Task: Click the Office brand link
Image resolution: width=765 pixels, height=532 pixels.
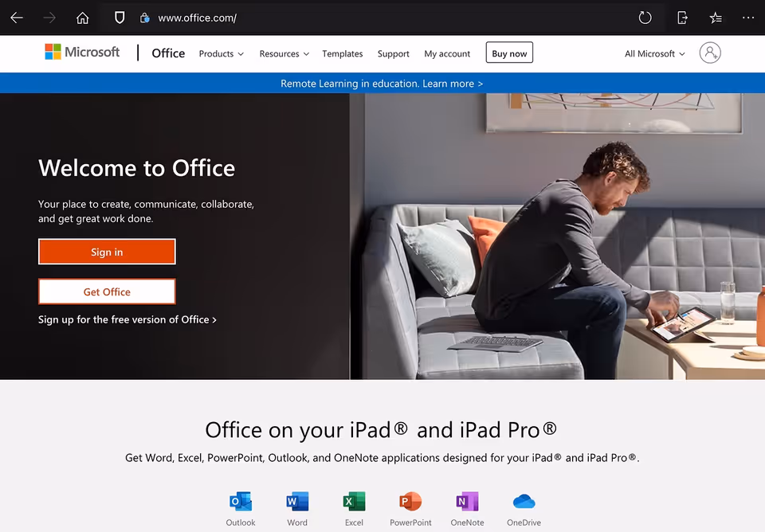Action: (168, 53)
